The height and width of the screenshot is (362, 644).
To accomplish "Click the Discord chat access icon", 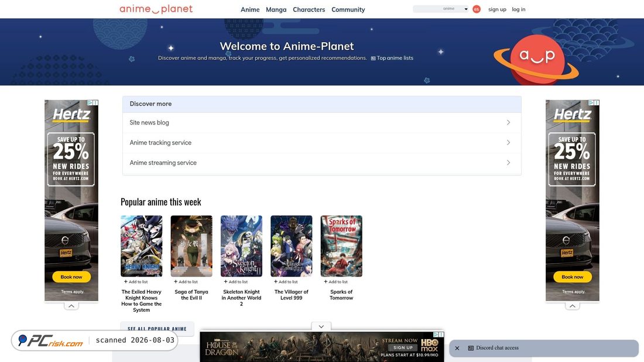I will tap(471, 348).
